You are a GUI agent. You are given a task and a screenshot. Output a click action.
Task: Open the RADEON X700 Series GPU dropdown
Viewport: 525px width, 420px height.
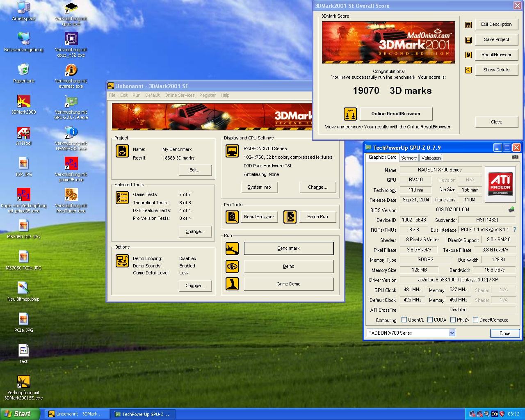[x=411, y=333]
